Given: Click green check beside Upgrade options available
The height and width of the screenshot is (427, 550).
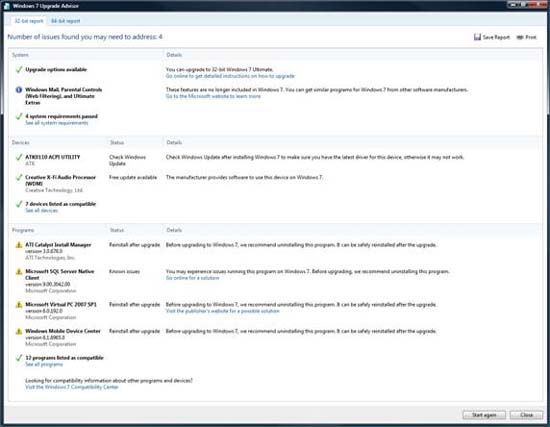Looking at the screenshot, I should (19, 69).
